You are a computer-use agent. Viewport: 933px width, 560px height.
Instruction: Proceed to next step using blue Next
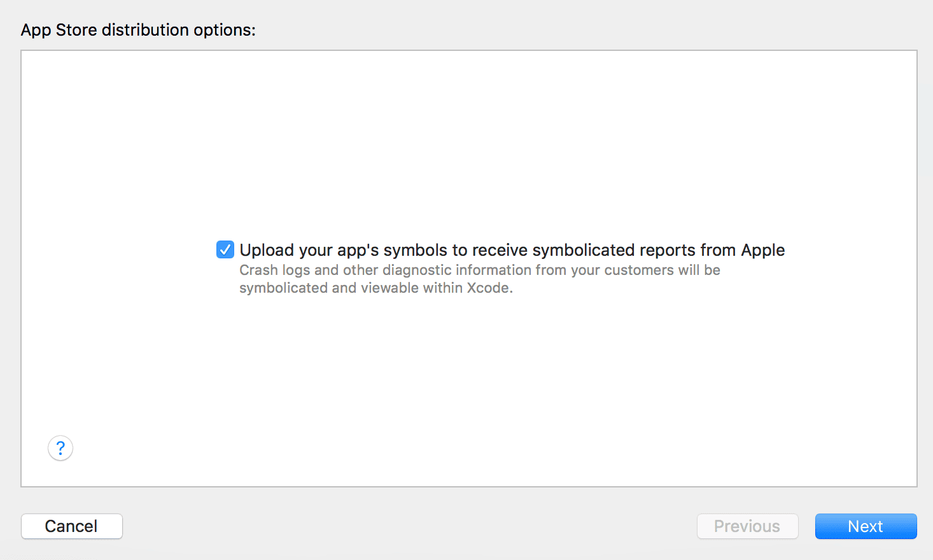pos(866,526)
